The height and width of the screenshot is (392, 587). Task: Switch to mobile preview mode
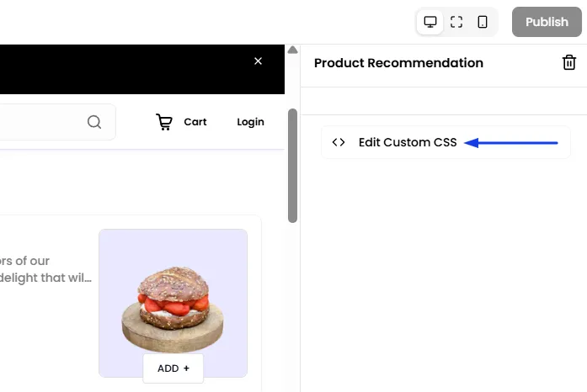tap(483, 22)
